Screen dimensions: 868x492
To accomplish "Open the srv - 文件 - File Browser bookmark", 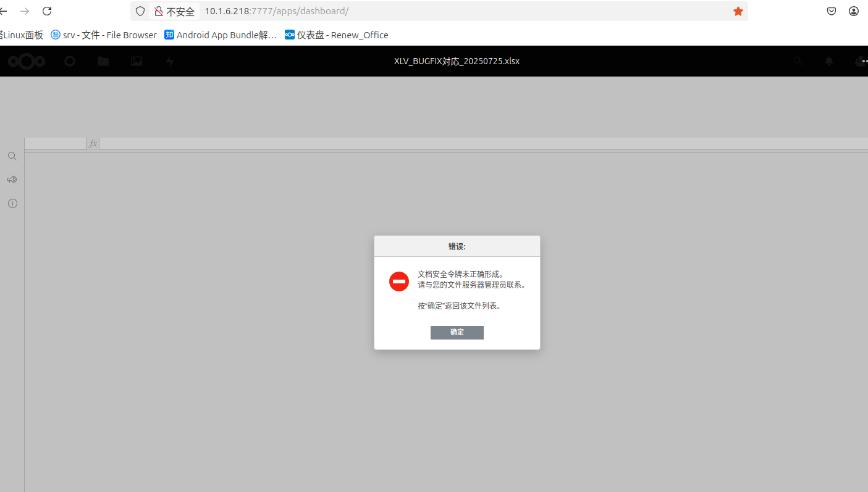I will pos(104,35).
